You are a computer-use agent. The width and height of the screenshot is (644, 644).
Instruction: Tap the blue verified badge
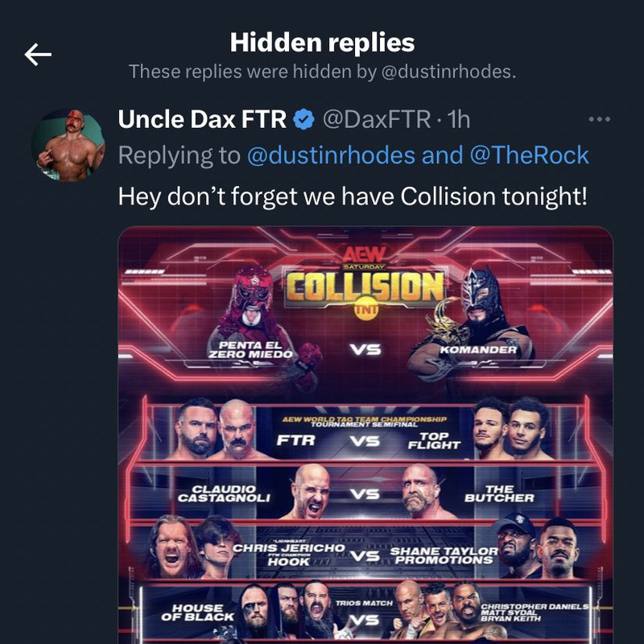coord(304,119)
